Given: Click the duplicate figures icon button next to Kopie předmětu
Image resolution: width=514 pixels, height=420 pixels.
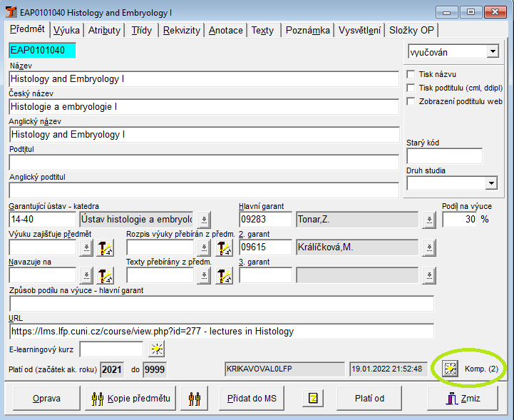Looking at the screenshot, I should pos(193,399).
